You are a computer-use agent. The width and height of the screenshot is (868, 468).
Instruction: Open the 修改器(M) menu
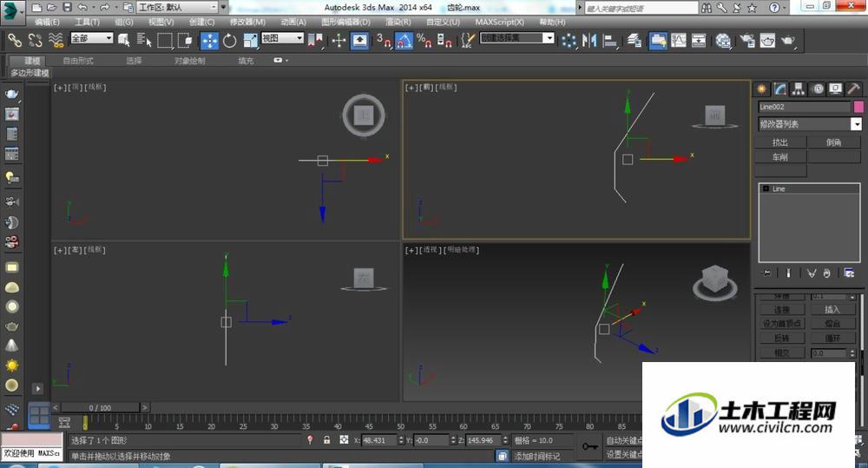247,22
